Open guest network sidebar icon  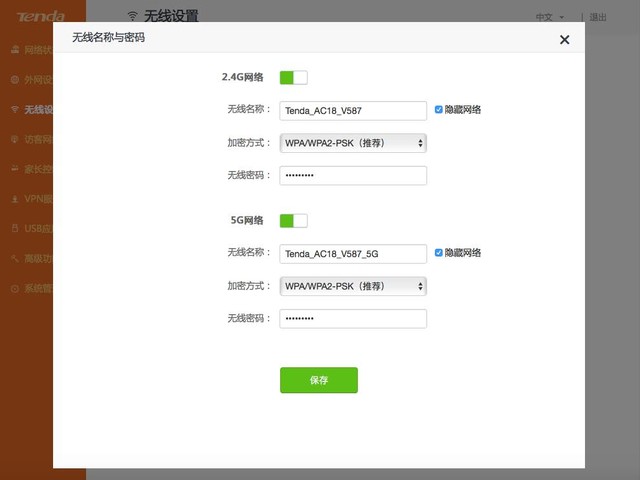[14, 139]
